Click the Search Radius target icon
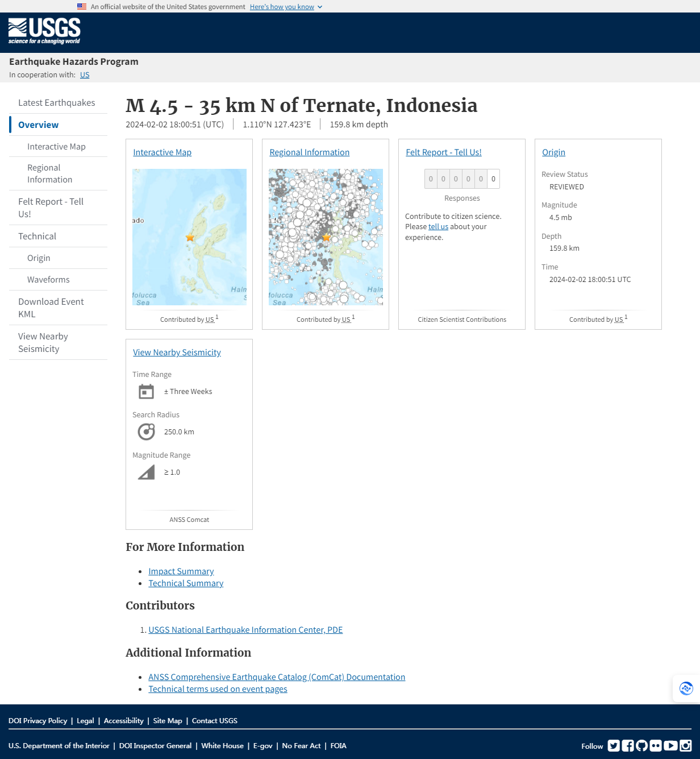Screen dimensions: 700x759 (x=146, y=432)
